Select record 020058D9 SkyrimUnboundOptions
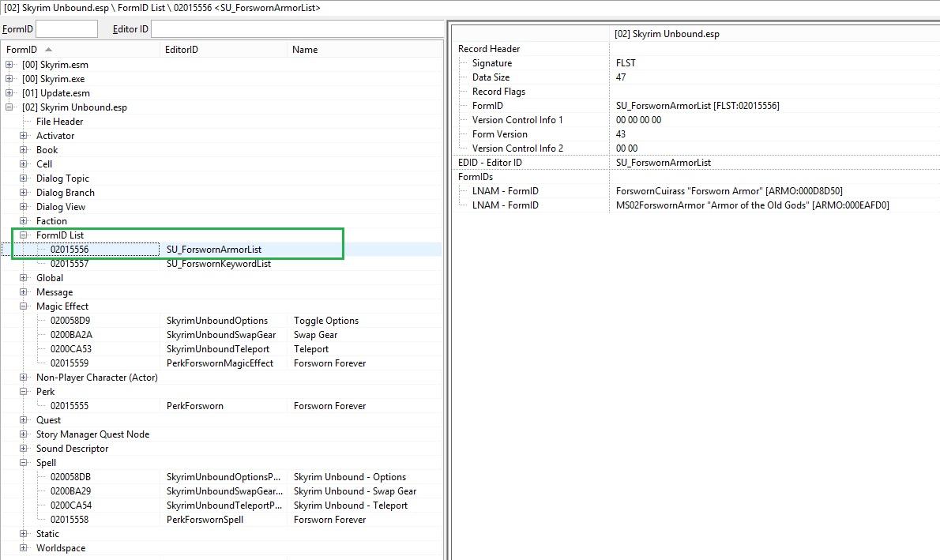 click(x=221, y=321)
